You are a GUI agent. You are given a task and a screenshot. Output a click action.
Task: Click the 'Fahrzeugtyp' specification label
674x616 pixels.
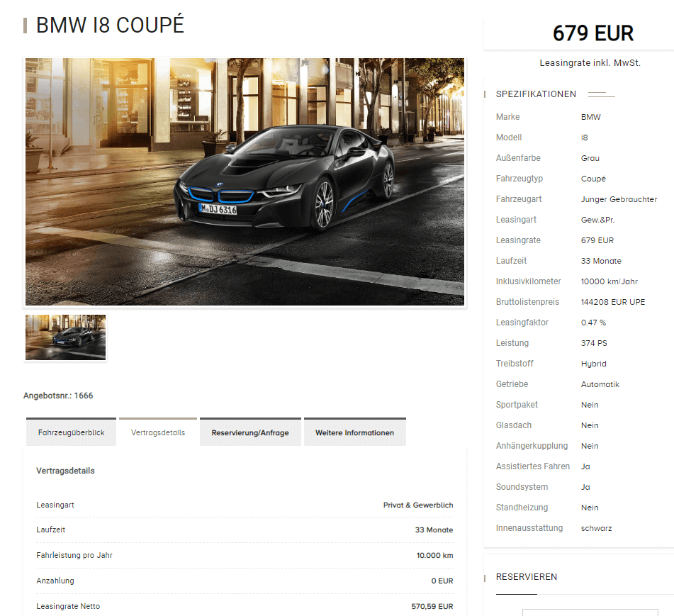point(519,179)
